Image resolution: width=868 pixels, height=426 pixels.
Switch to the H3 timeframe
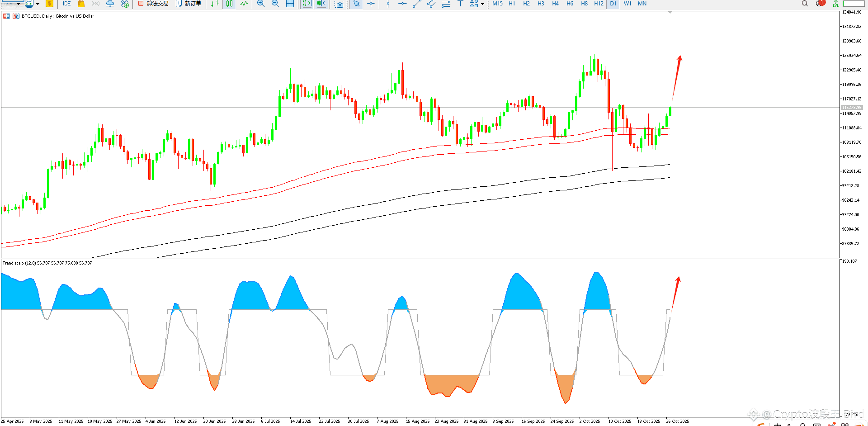pyautogui.click(x=541, y=4)
